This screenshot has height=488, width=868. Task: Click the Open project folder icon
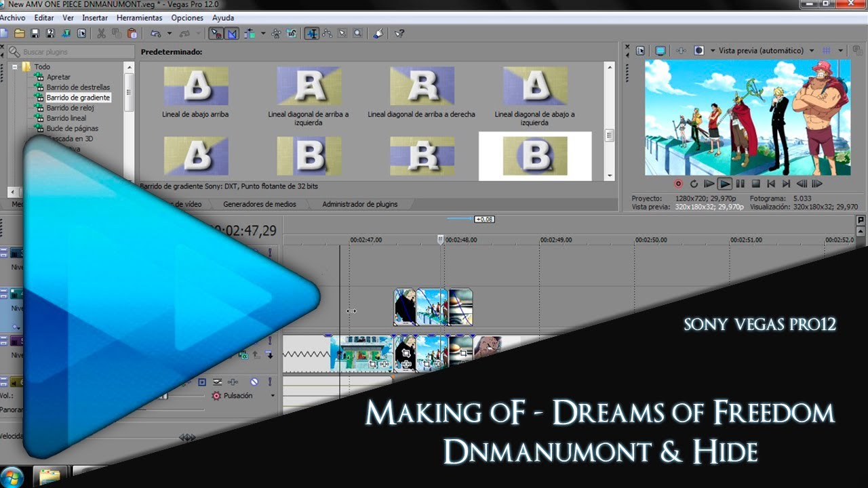tap(19, 33)
